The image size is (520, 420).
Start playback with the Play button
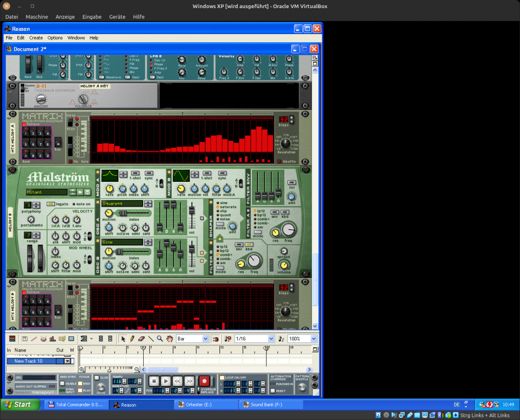click(166, 380)
